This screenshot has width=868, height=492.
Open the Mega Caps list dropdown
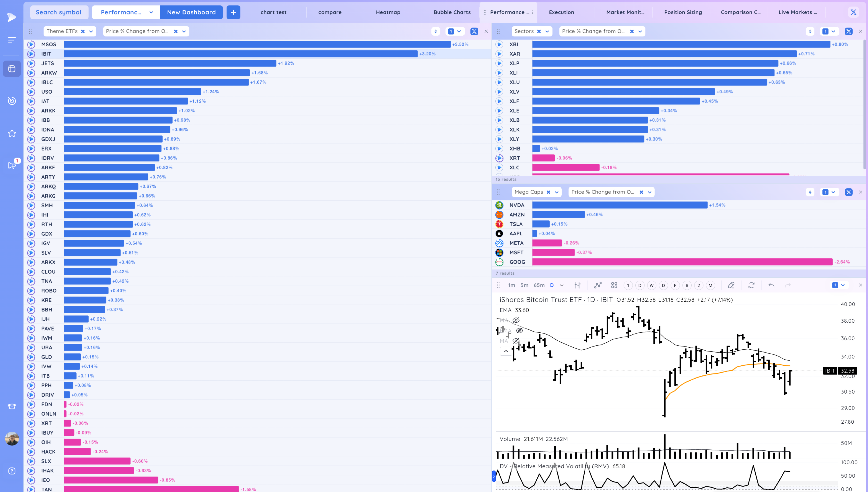[557, 192]
